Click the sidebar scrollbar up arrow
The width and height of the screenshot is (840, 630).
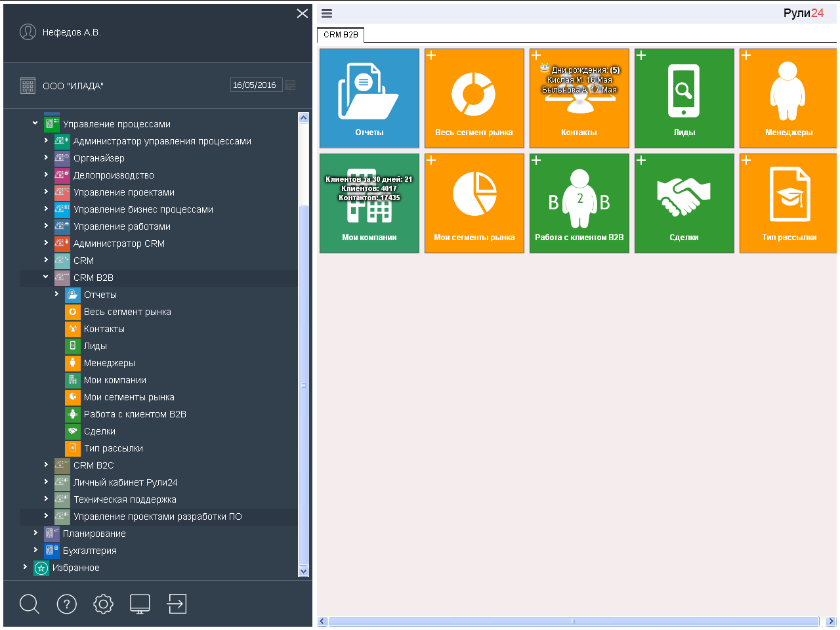coord(303,117)
